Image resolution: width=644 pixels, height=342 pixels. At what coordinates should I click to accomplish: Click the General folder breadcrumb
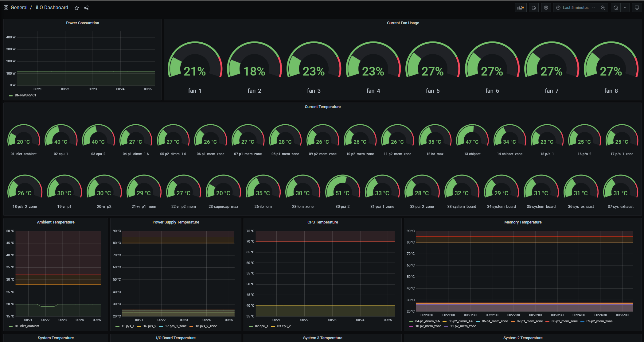coord(19,7)
